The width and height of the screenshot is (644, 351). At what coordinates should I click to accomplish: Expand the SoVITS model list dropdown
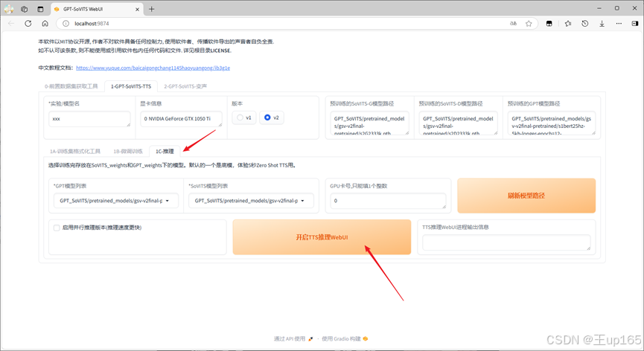(x=251, y=201)
